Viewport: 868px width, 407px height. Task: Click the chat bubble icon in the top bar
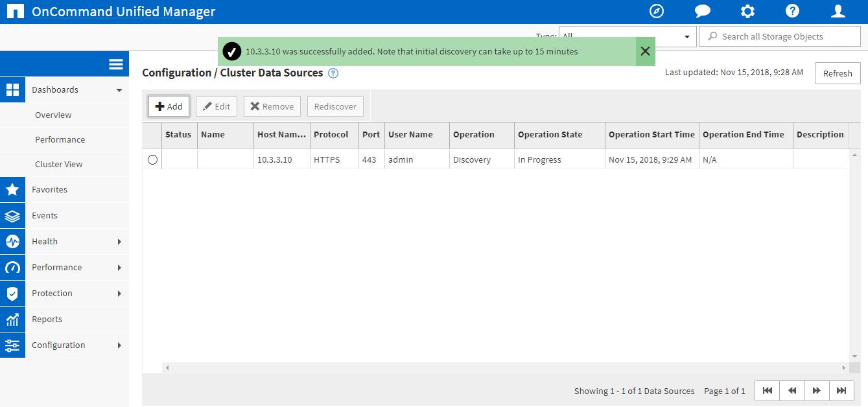click(x=701, y=11)
